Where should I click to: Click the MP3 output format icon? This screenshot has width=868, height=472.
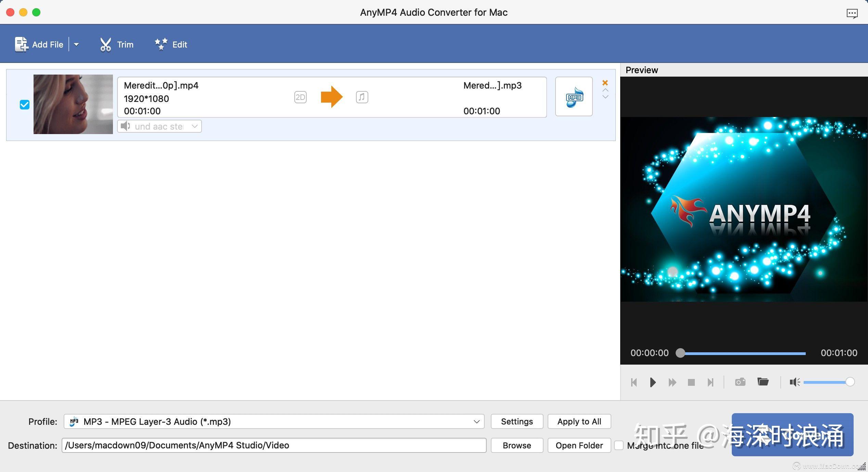pyautogui.click(x=574, y=97)
